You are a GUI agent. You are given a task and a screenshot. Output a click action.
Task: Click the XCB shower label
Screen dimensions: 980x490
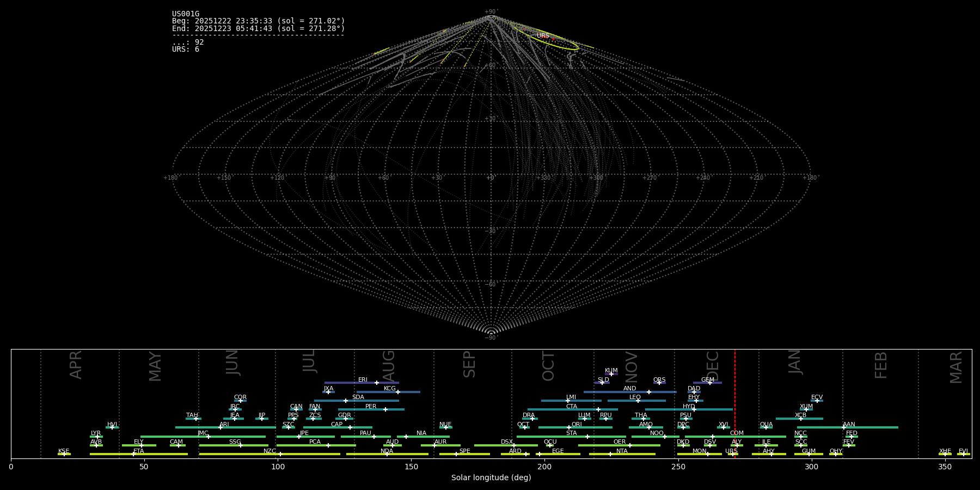click(x=800, y=415)
